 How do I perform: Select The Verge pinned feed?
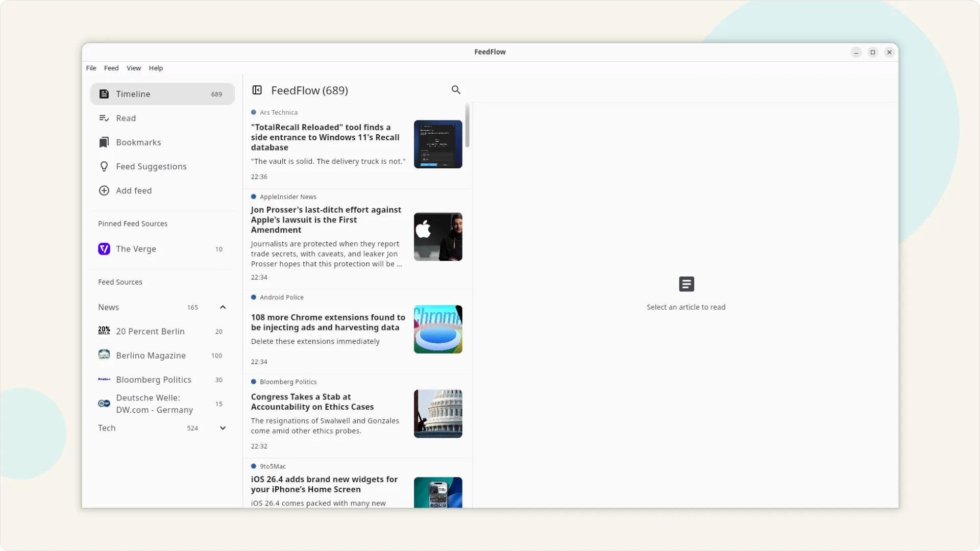click(x=162, y=249)
